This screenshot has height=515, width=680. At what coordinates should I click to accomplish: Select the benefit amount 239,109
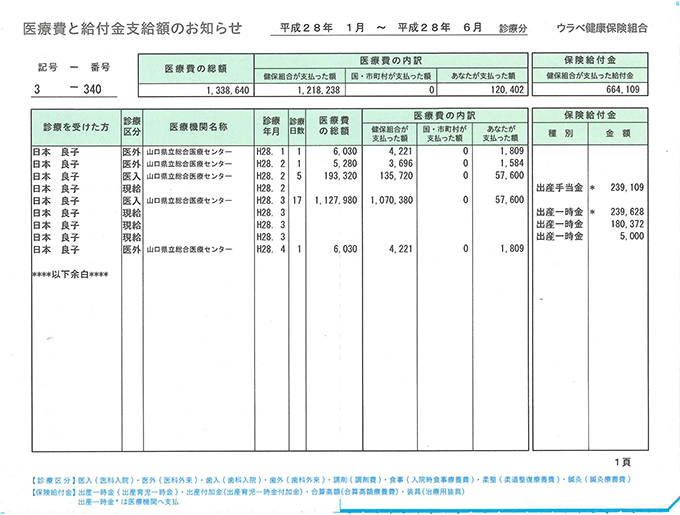tap(627, 188)
